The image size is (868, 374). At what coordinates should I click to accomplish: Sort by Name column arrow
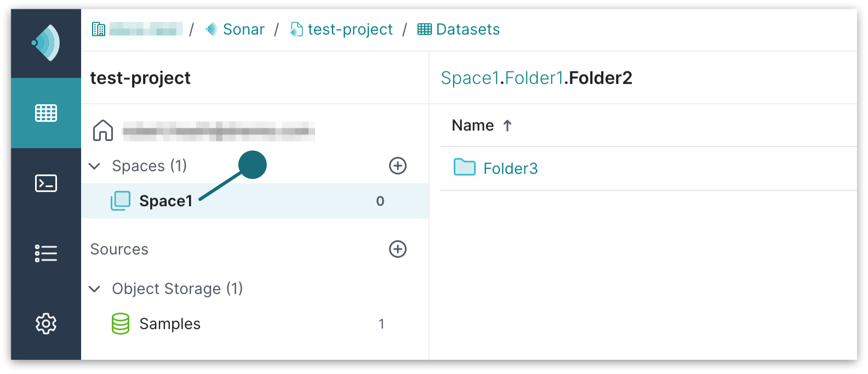pos(507,126)
